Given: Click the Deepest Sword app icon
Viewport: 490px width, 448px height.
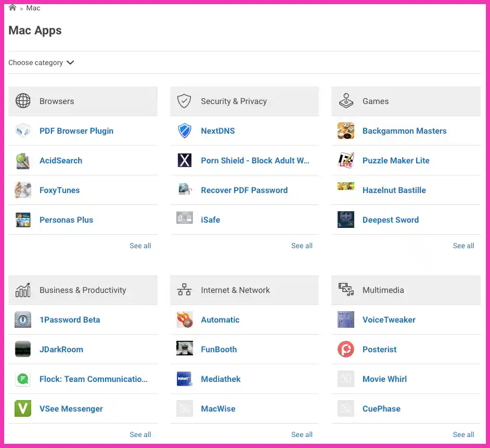Looking at the screenshot, I should (x=346, y=220).
